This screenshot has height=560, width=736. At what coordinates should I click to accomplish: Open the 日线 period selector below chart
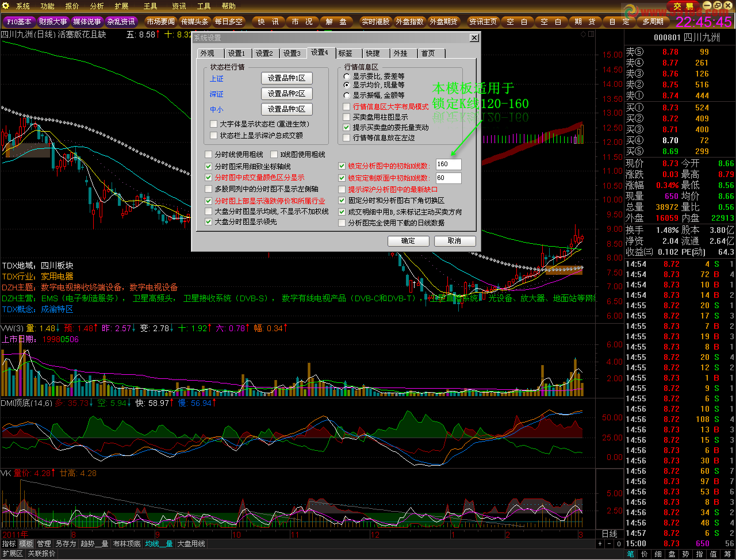tap(609, 534)
